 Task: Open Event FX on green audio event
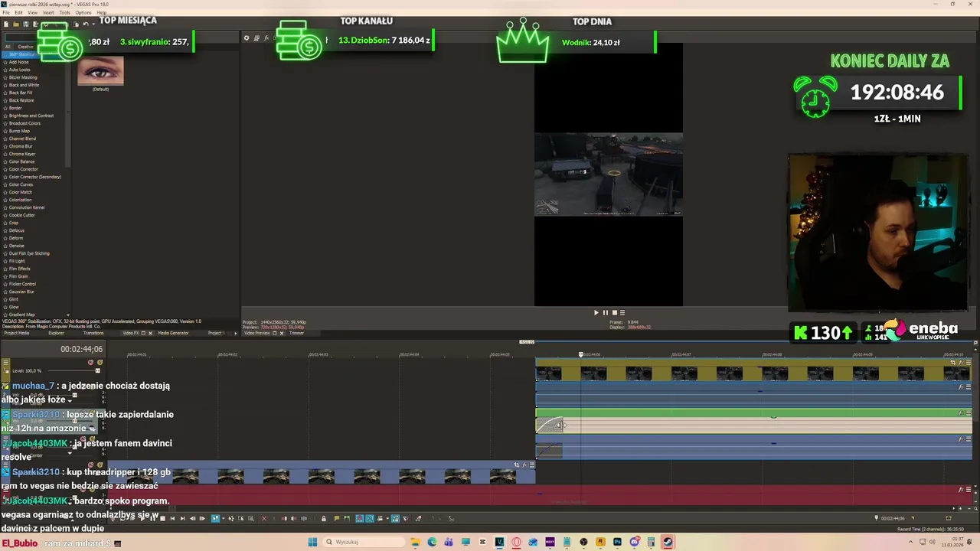(960, 412)
